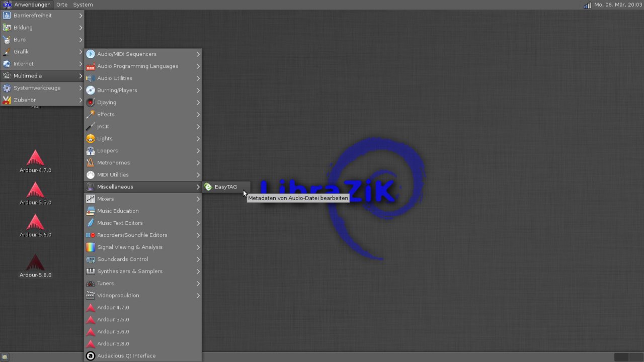Click the Lights label
This screenshot has height=362, width=644.
point(105,139)
